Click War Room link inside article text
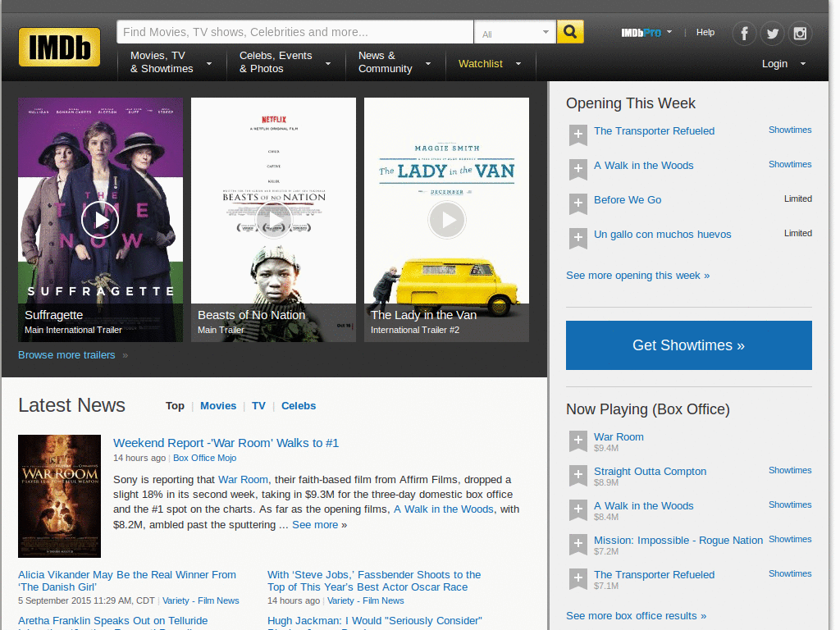 [243, 479]
